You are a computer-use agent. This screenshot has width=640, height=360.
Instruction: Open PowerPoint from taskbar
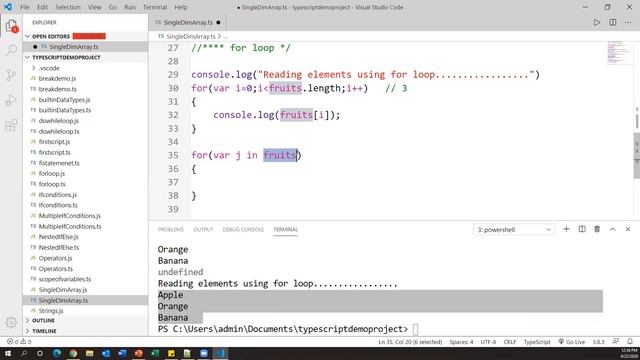138,353
